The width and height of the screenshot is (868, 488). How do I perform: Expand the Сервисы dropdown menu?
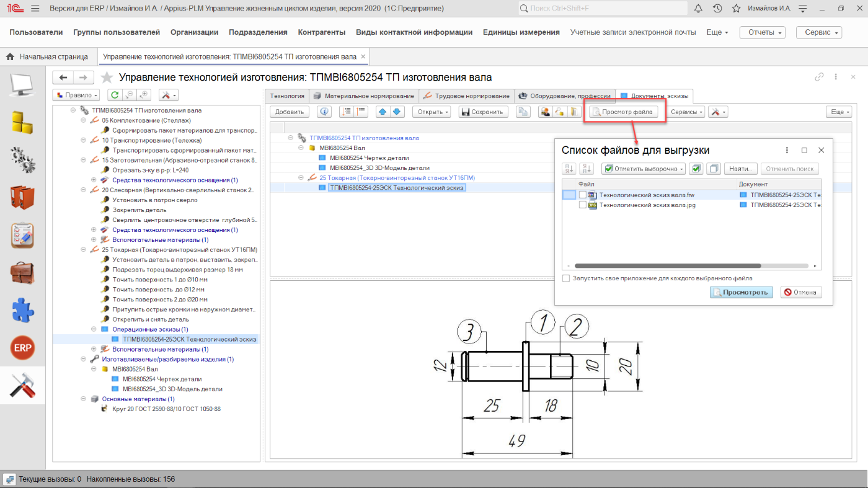pyautogui.click(x=687, y=112)
